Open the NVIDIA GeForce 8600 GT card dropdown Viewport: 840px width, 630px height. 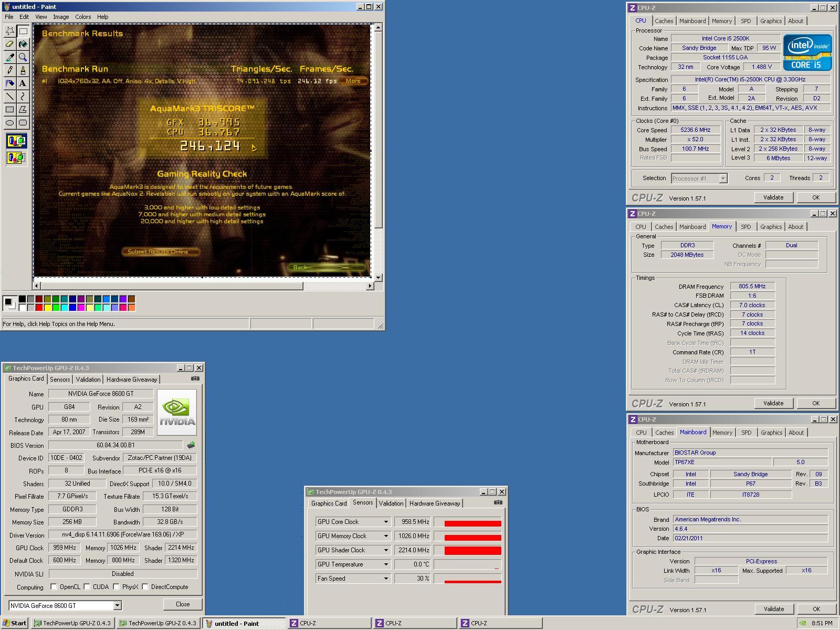point(117,605)
